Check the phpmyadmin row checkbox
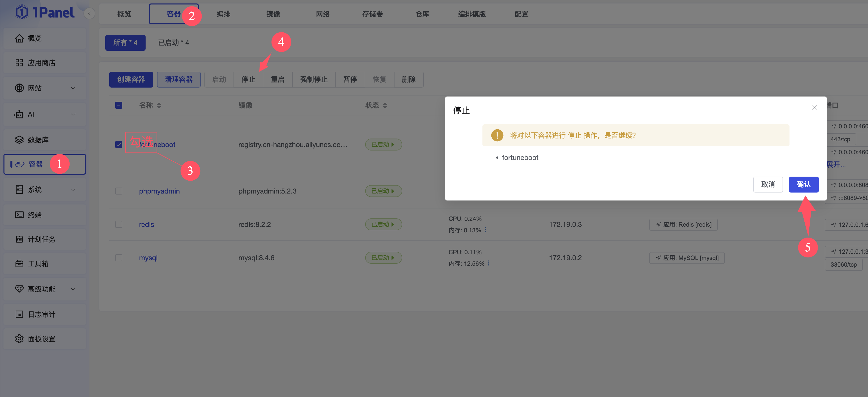Screen dimensions: 868x397 coord(118,191)
